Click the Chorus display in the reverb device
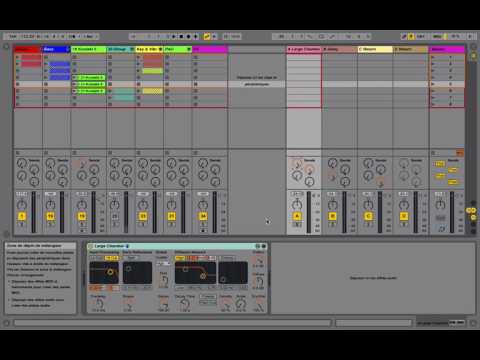480x360 pixels. point(233,273)
